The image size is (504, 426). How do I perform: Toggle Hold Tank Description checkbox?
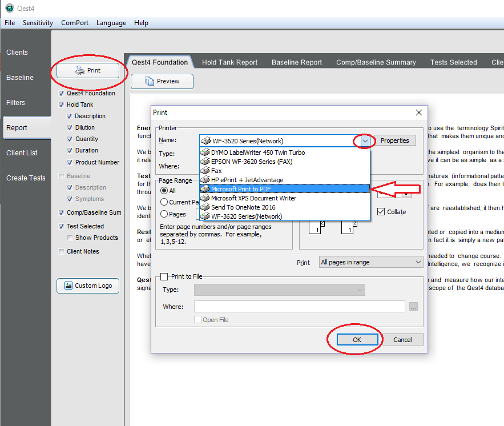[70, 116]
